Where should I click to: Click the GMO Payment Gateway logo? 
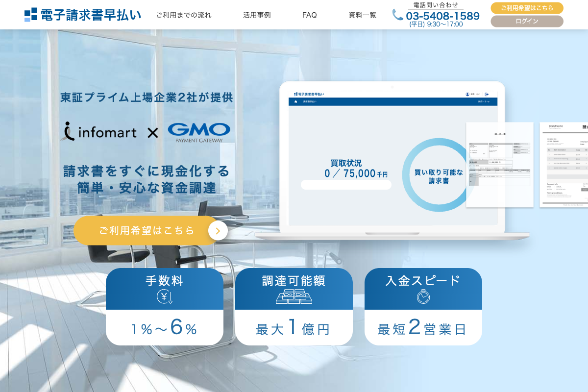[199, 132]
